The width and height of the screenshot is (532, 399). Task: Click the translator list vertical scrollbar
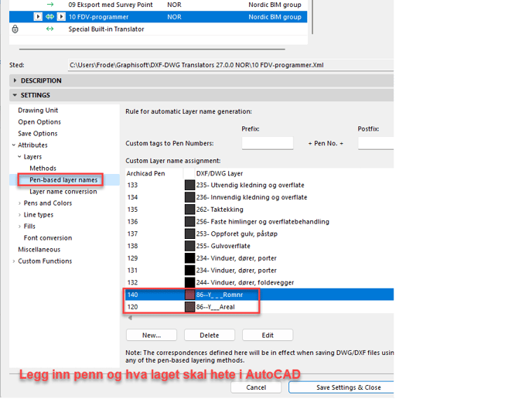[312, 17]
